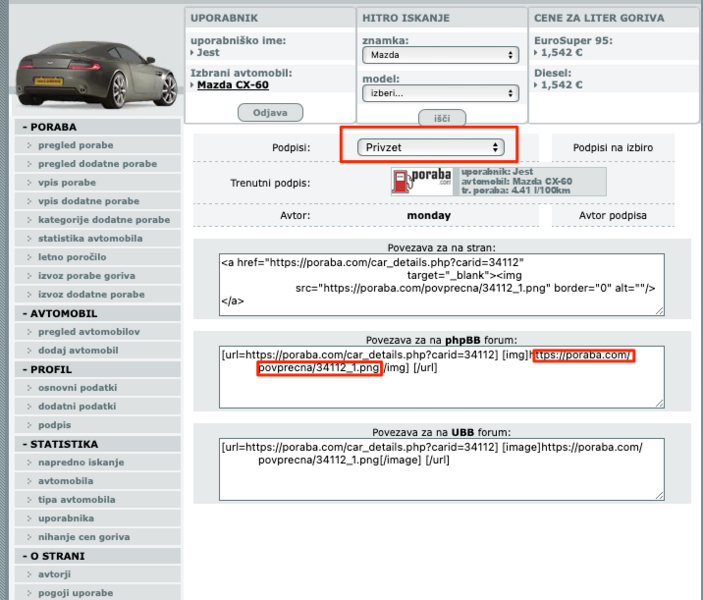Image resolution: width=703 pixels, height=600 pixels.
Task: Open napredno iskanje in sidebar
Action: click(x=81, y=463)
